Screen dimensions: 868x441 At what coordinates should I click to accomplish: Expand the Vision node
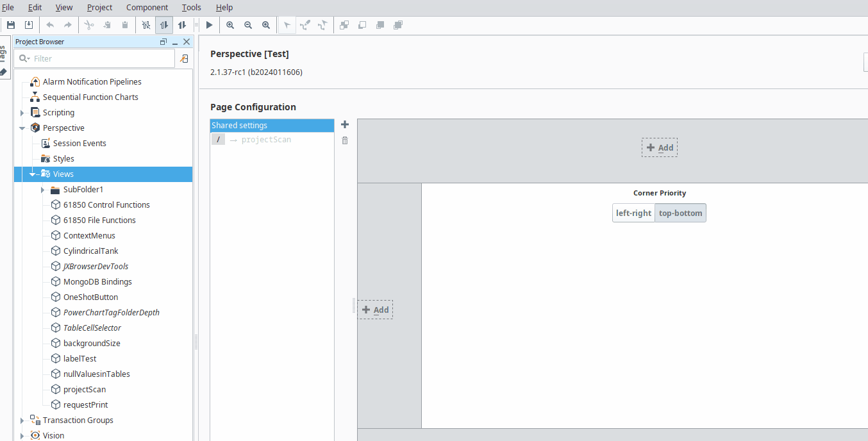pyautogui.click(x=22, y=436)
